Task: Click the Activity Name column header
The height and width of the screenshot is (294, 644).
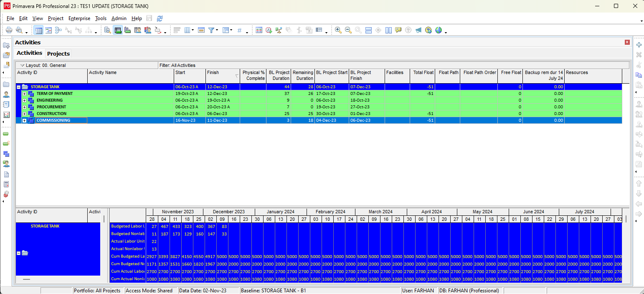Action: pos(131,75)
